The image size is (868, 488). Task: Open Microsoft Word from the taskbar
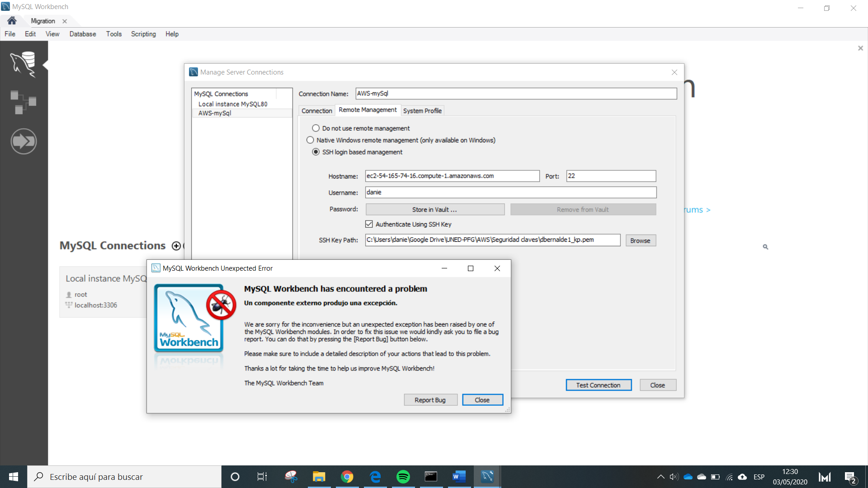459,477
